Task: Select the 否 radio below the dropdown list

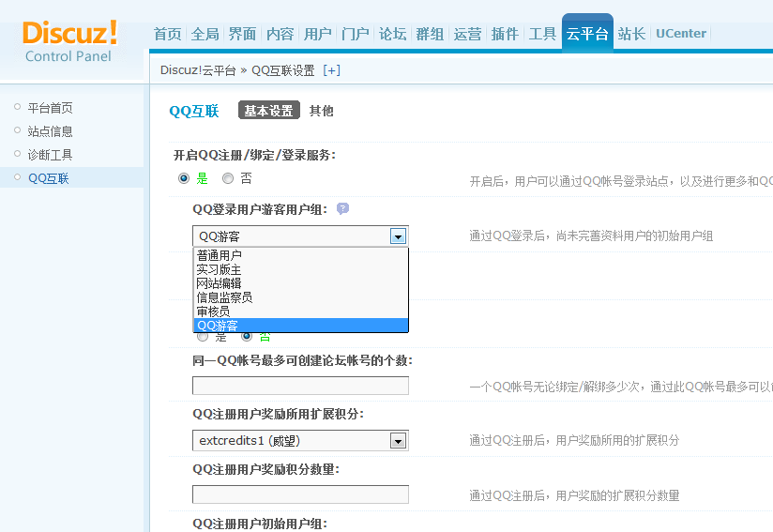Action: [x=247, y=337]
